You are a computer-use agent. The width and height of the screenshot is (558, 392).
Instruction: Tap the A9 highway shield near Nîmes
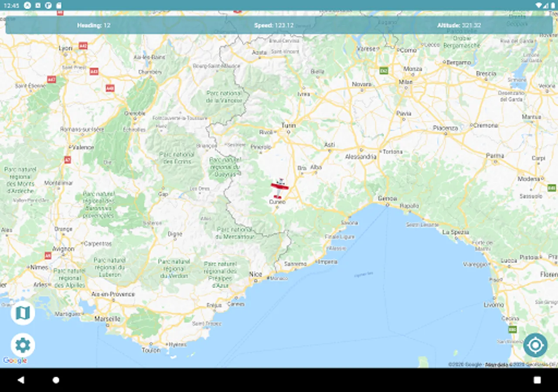48,256
